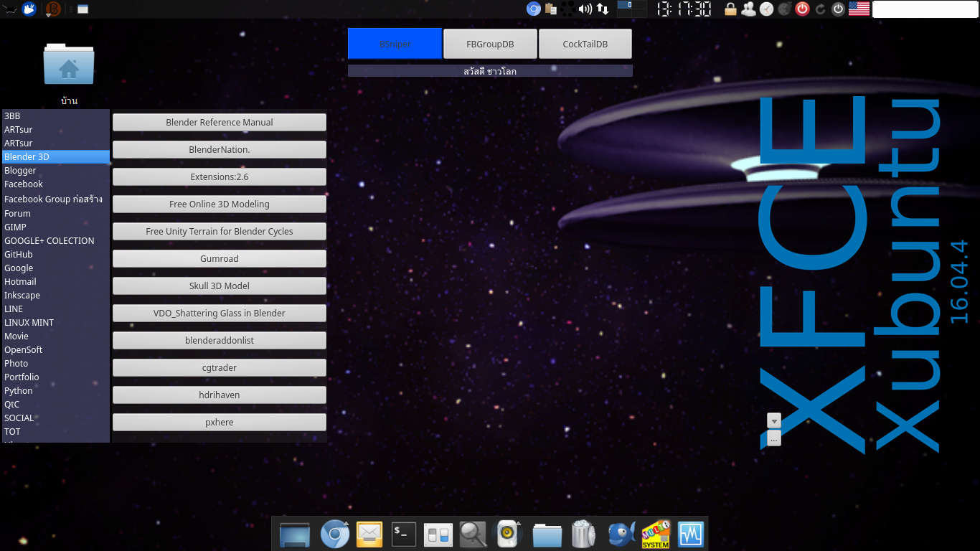Open the clipboard manager tray icon

click(x=551, y=9)
